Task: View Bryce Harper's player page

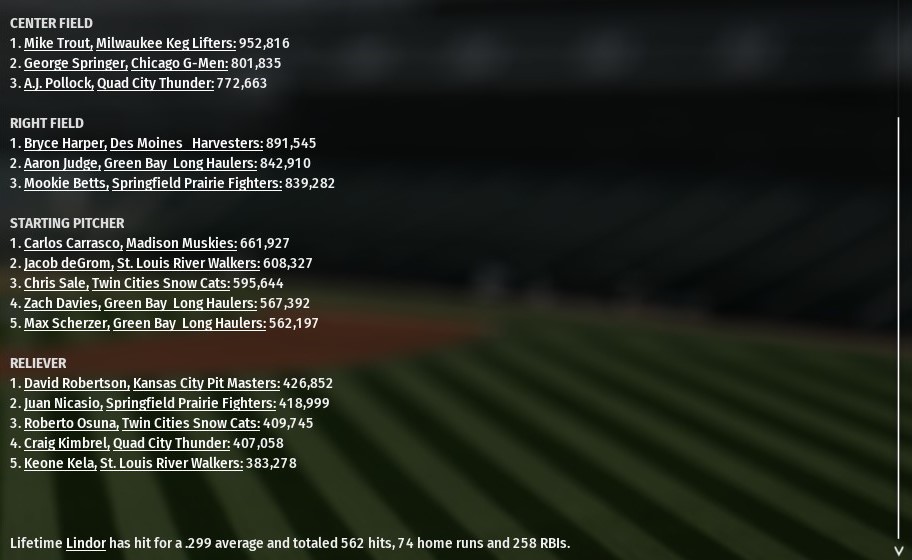Action: 64,143
